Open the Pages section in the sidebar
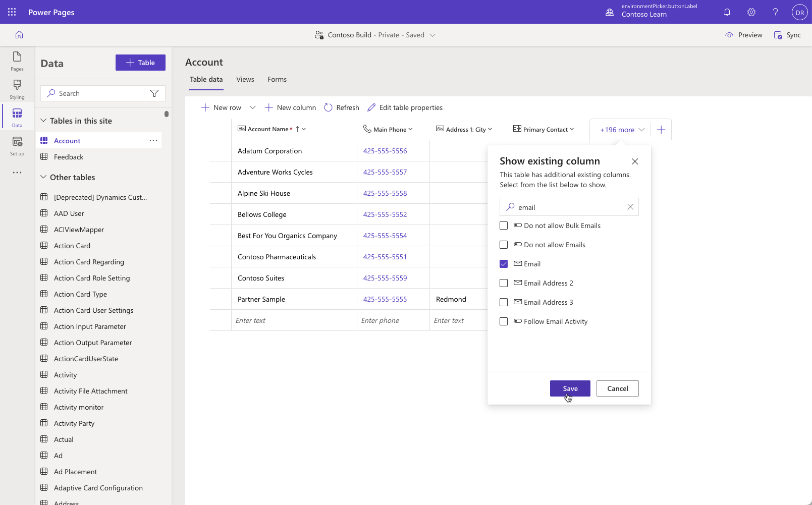The width and height of the screenshot is (812, 505). (17, 62)
